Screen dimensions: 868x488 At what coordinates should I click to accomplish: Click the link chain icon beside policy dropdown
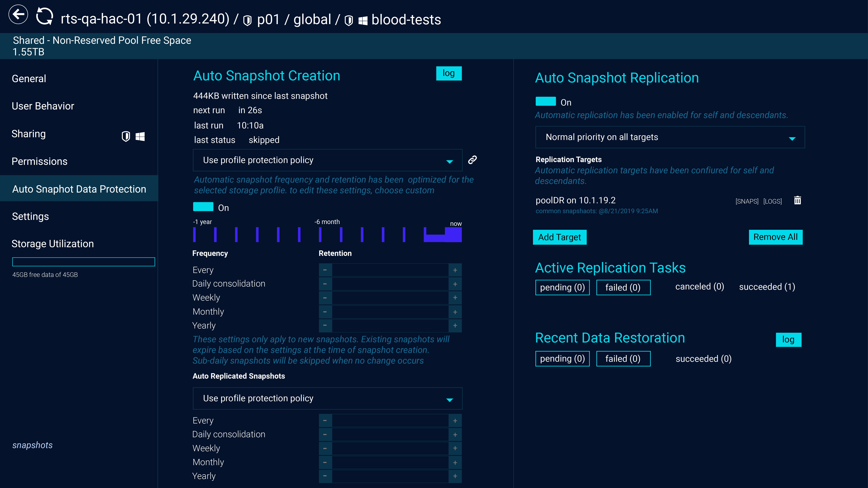[x=472, y=160]
